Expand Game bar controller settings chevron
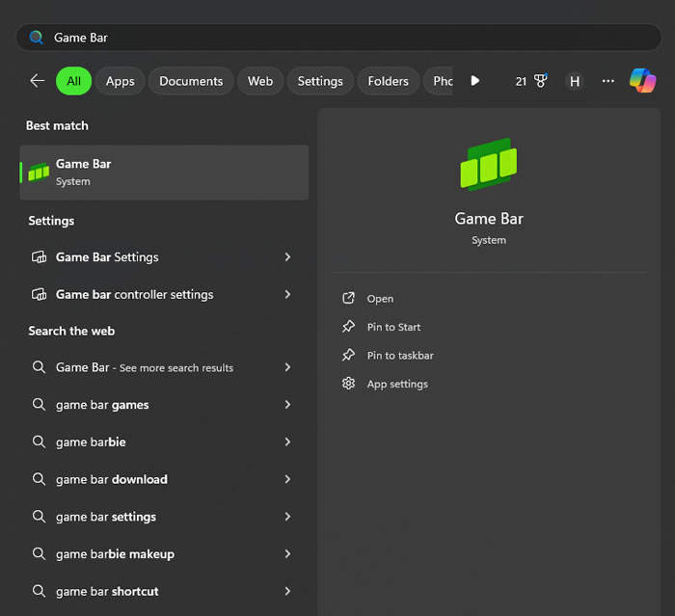 287,294
